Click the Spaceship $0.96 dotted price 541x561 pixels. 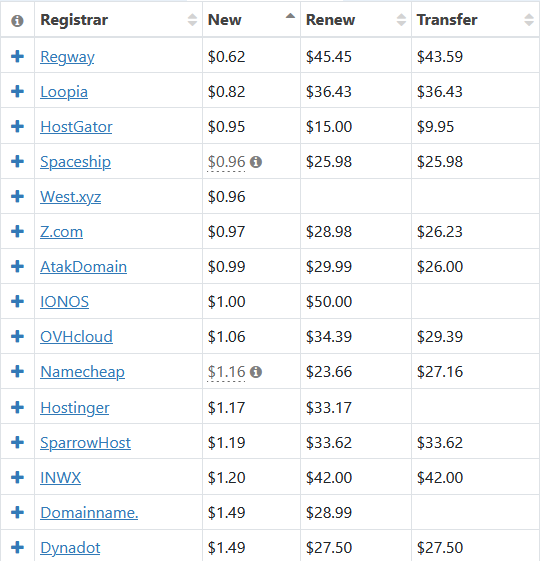(x=226, y=162)
